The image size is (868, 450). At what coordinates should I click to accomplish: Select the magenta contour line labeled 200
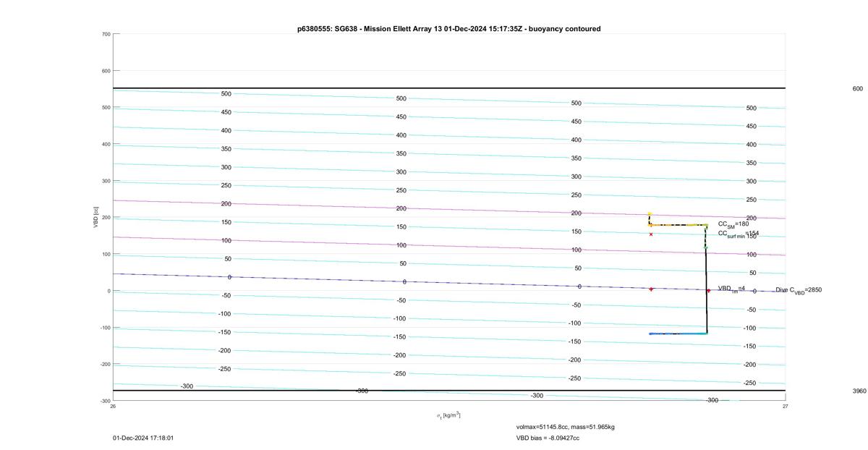pyautogui.click(x=449, y=209)
